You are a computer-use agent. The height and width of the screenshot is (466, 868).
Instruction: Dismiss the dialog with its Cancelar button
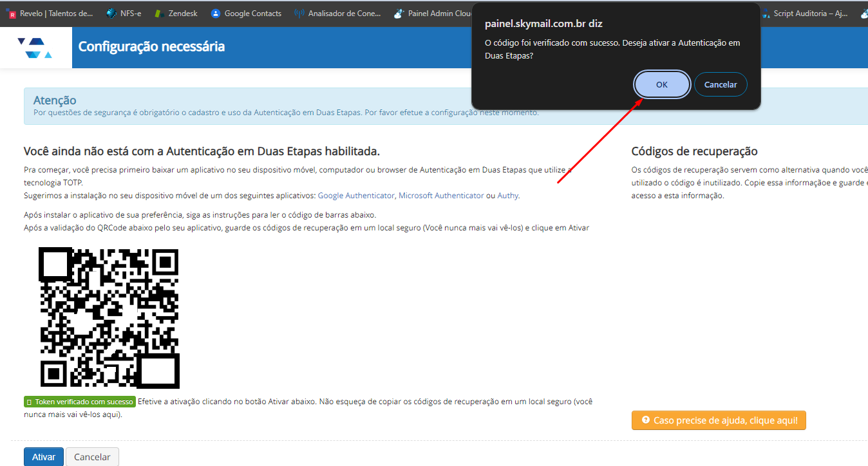click(x=721, y=84)
